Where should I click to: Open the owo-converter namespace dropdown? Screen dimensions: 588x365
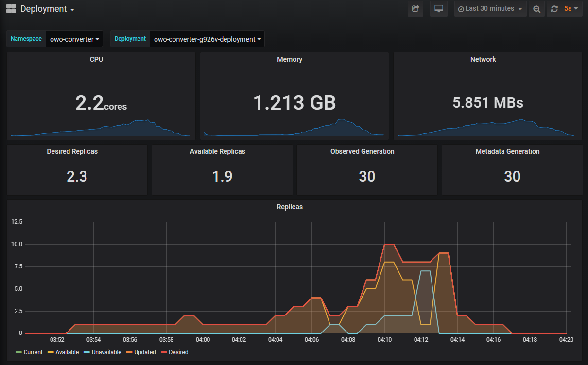coord(75,39)
